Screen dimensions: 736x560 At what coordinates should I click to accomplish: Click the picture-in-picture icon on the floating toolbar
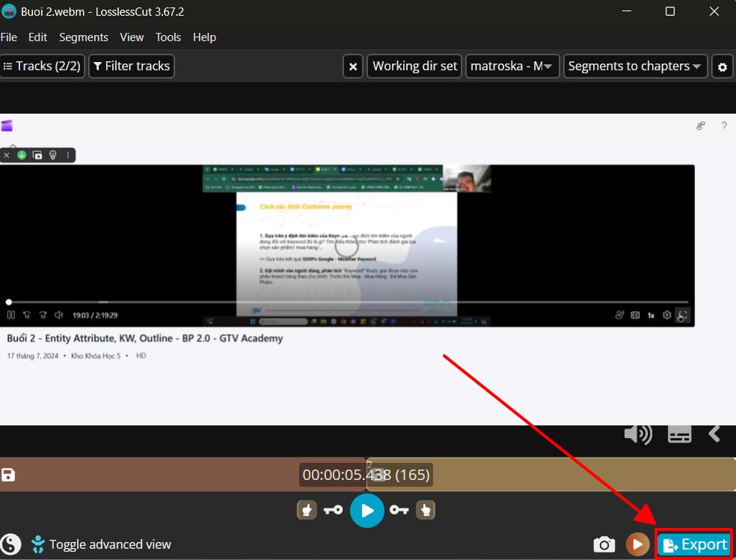pyautogui.click(x=37, y=155)
